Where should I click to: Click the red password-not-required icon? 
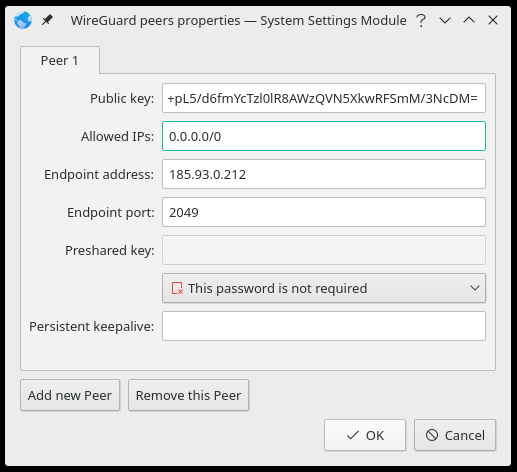point(177,288)
